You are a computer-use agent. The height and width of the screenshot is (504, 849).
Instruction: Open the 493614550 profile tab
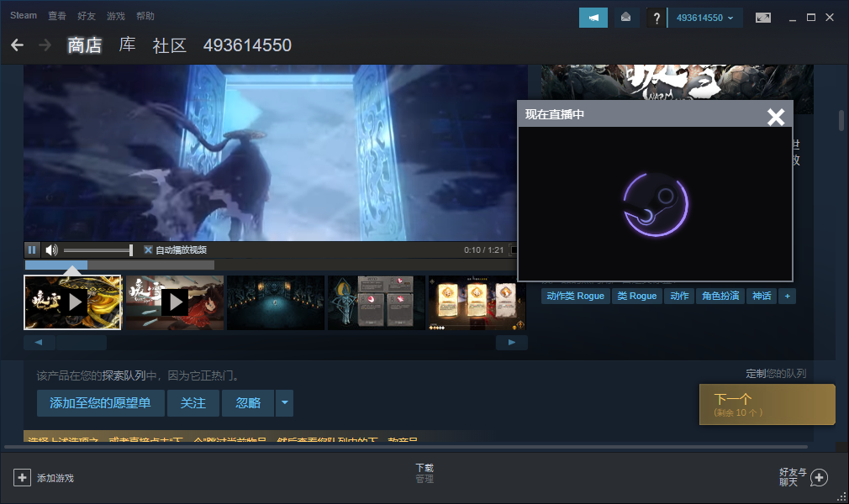247,45
